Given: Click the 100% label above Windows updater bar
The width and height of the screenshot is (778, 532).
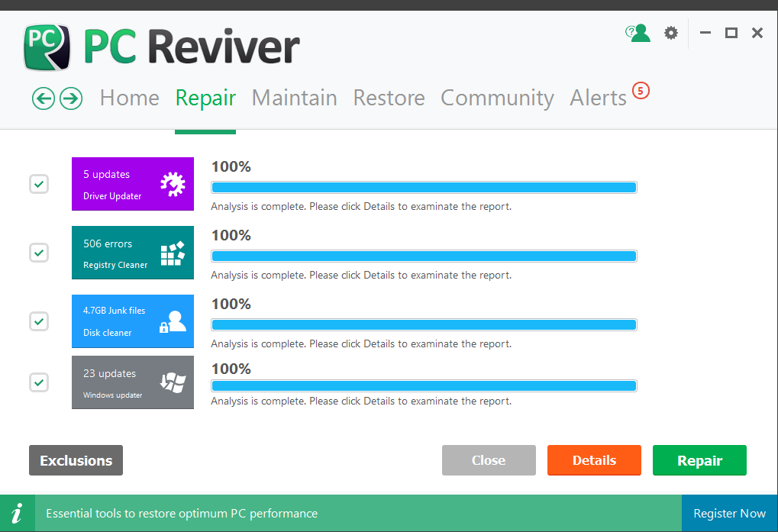Looking at the screenshot, I should point(231,369).
